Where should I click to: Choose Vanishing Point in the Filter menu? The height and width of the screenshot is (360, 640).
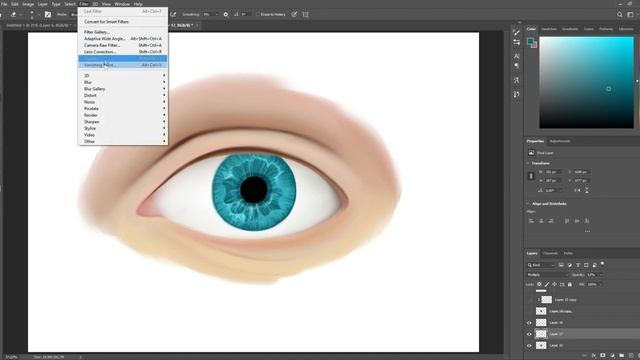click(123, 65)
